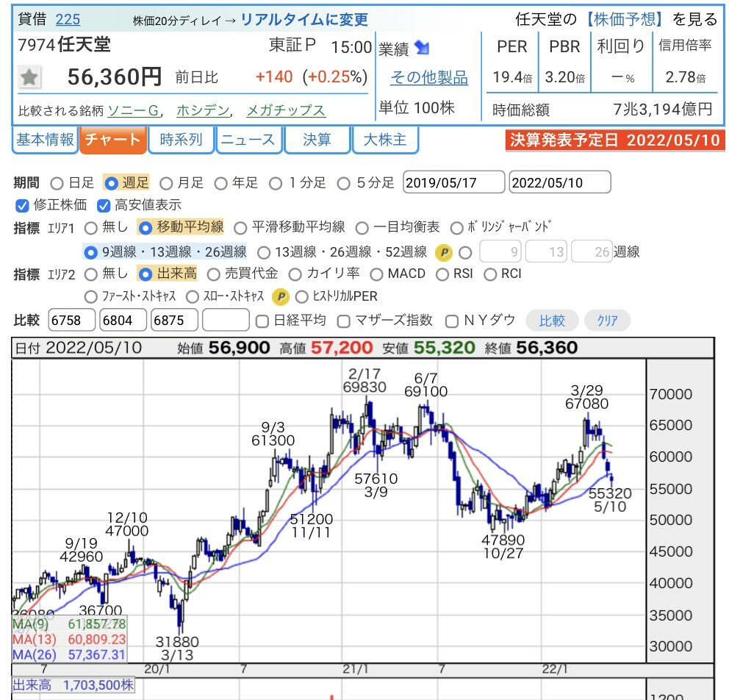Switch to the 時系列 tab
Screen dimensions: 729x700
(181, 140)
